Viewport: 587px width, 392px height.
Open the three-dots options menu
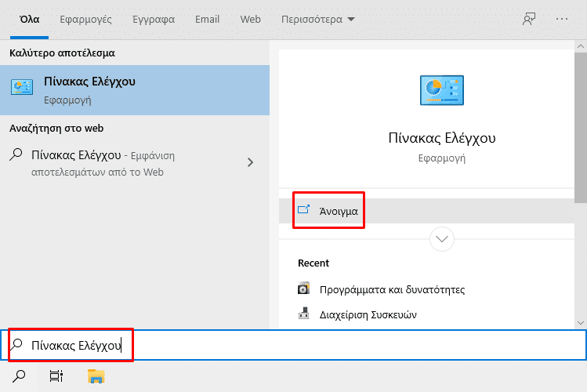pyautogui.click(x=562, y=19)
